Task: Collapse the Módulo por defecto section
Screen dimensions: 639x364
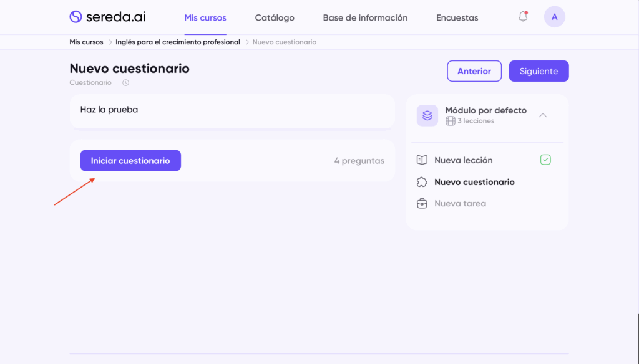Action: (x=543, y=115)
